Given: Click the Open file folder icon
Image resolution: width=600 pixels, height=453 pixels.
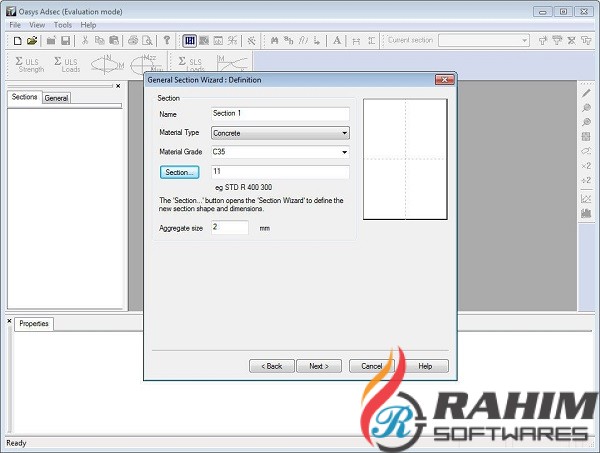Looking at the screenshot, I should tap(32, 40).
